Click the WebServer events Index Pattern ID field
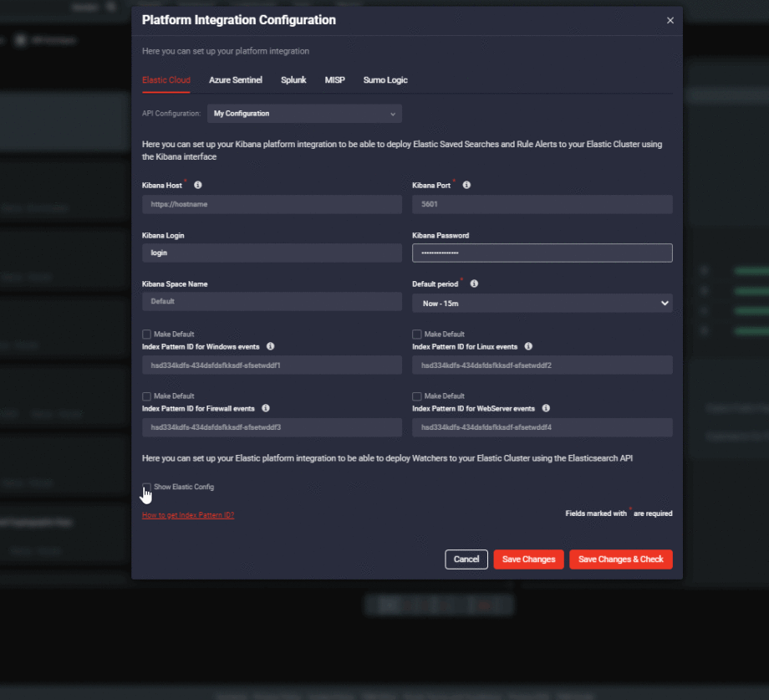769x700 pixels. point(542,427)
